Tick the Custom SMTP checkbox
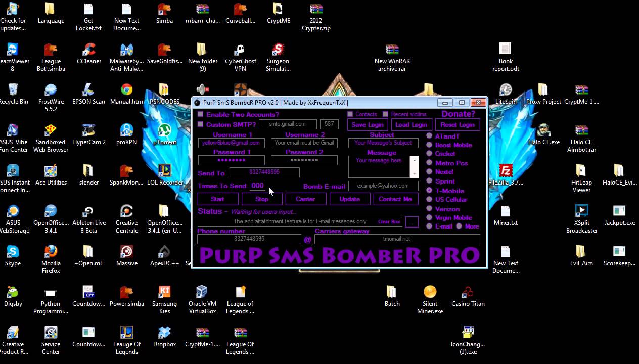 tap(201, 124)
